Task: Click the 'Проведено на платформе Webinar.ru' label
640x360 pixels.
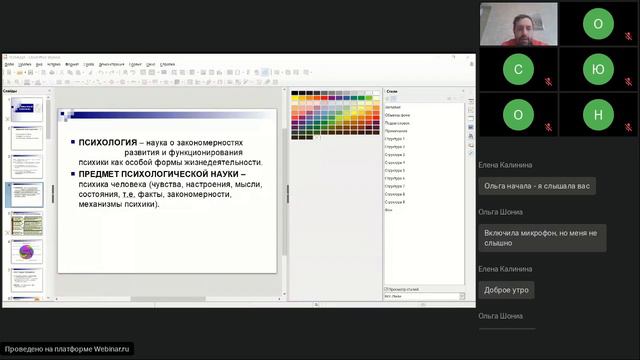Action: 67,349
